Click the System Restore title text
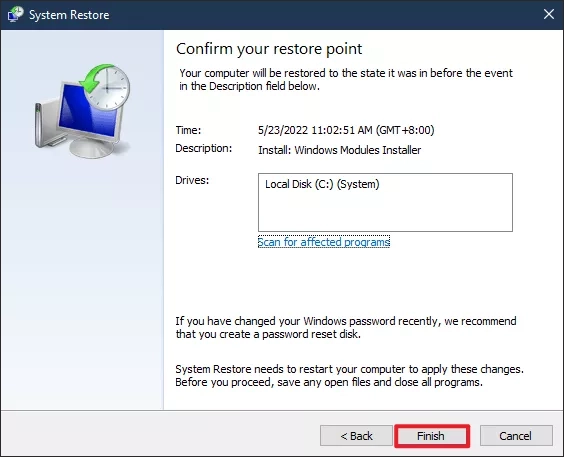 [x=69, y=15]
